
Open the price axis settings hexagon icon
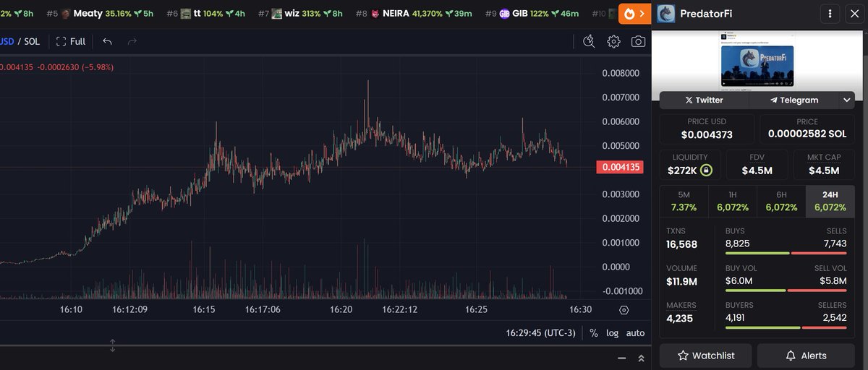[624, 309]
